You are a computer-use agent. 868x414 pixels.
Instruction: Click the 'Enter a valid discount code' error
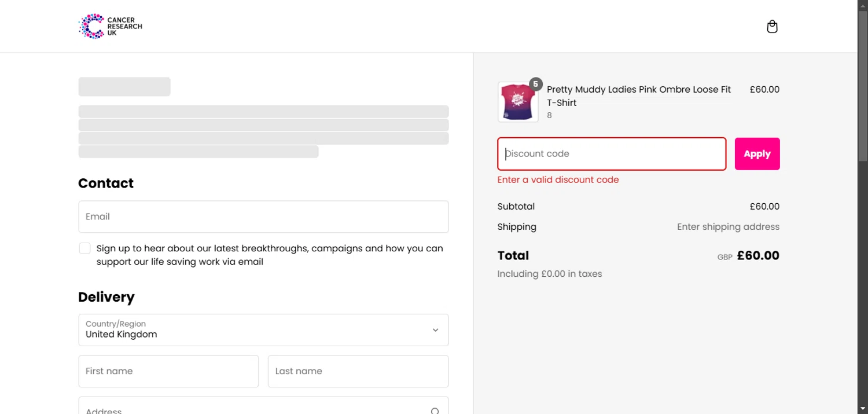pos(558,179)
